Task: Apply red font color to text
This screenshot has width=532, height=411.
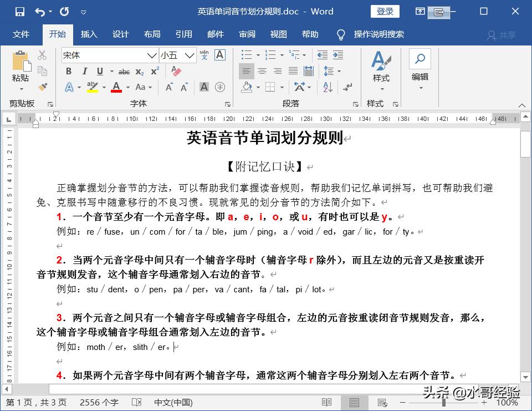Action: coord(116,87)
